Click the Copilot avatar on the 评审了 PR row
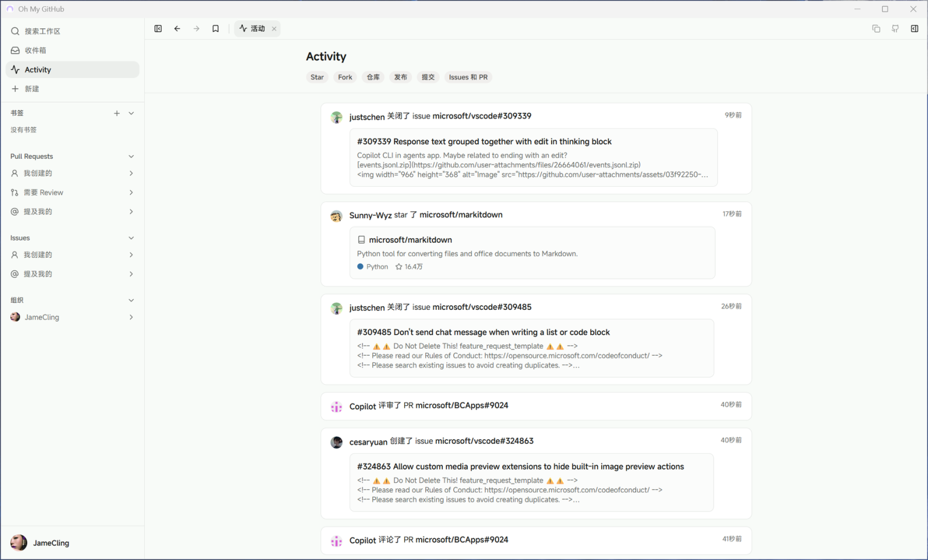The width and height of the screenshot is (928, 560). pos(337,407)
